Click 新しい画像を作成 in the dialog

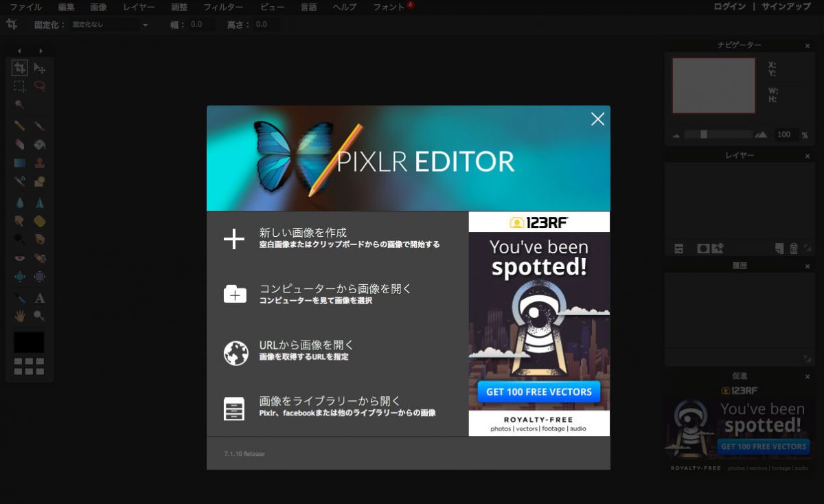303,233
